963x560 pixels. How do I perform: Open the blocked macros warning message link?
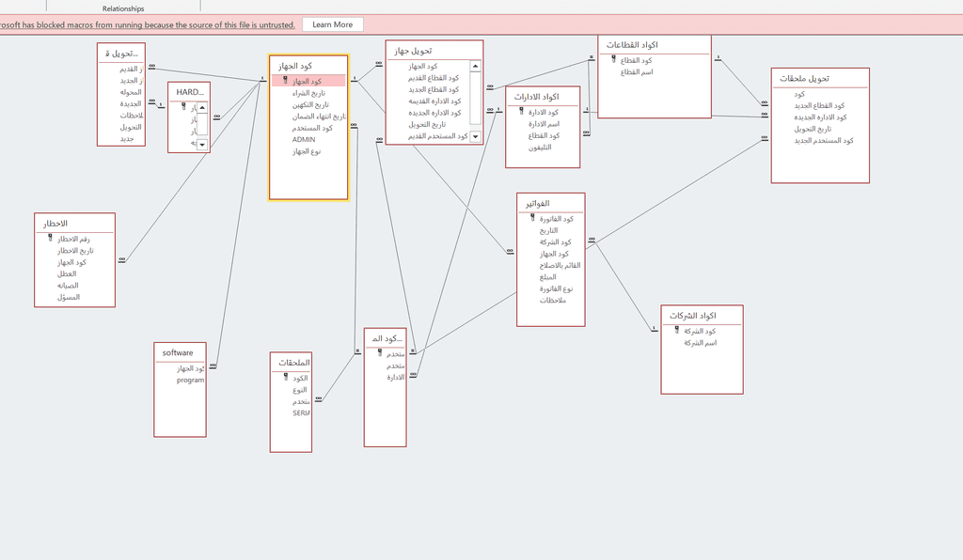pos(148,25)
